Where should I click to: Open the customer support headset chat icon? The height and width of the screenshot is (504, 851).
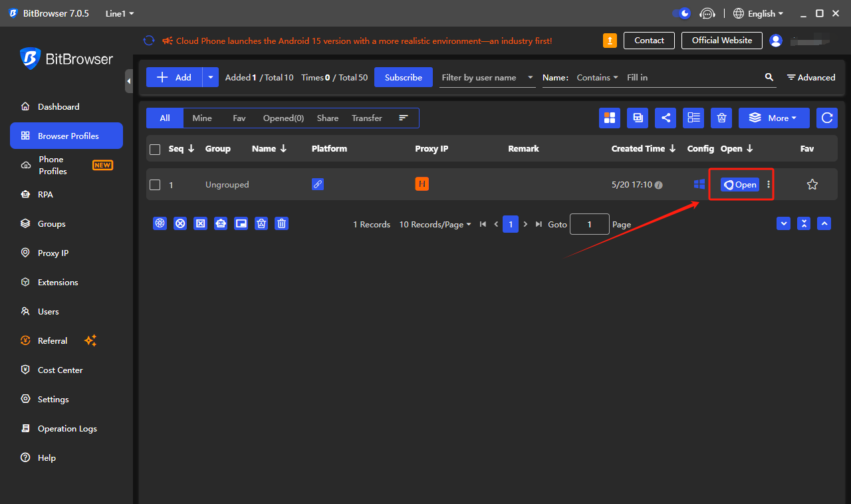[707, 13]
